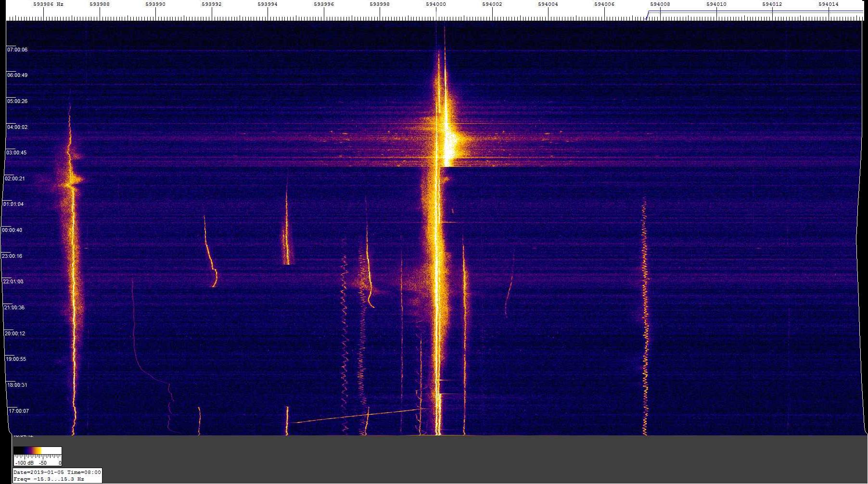Click the '02:00:21' time stamp

coord(14,179)
